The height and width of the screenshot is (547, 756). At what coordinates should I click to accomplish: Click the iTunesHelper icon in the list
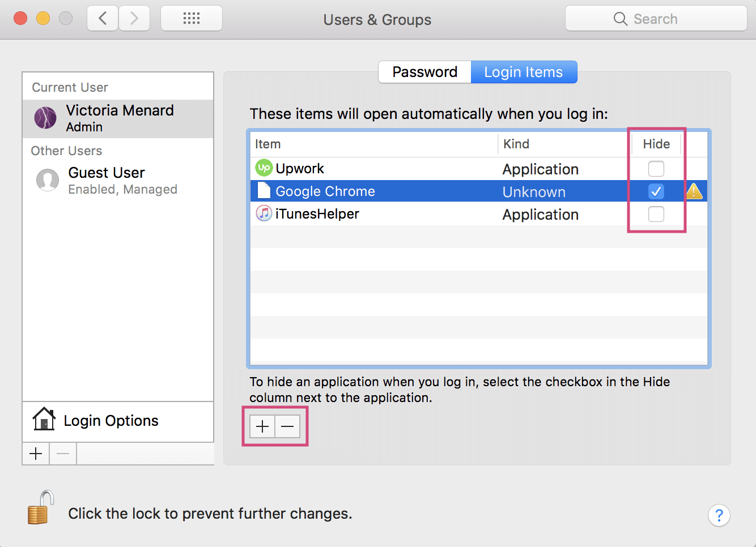point(264,213)
